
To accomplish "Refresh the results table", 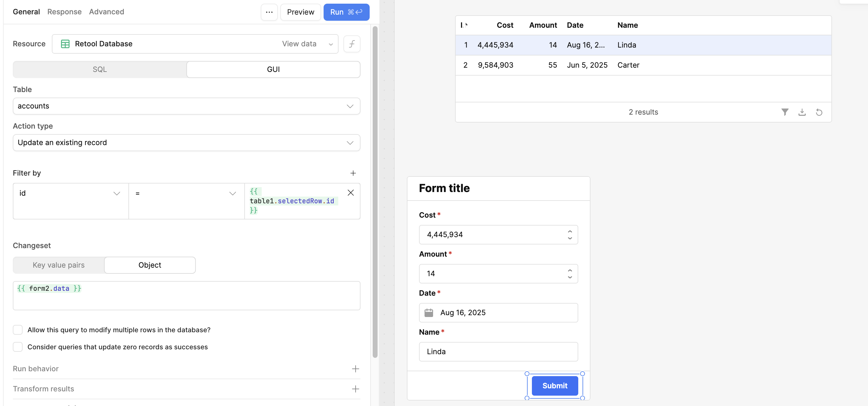I will click(x=819, y=112).
